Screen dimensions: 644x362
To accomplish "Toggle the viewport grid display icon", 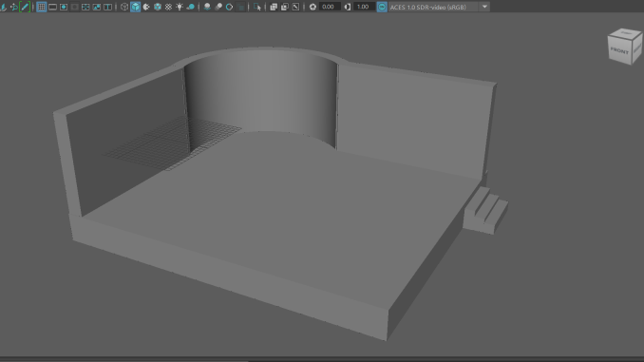I will pos(42,7).
